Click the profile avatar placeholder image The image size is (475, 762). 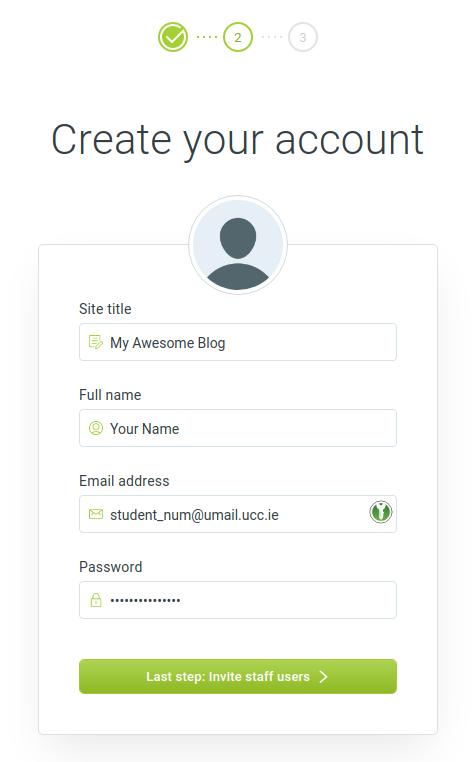click(238, 245)
